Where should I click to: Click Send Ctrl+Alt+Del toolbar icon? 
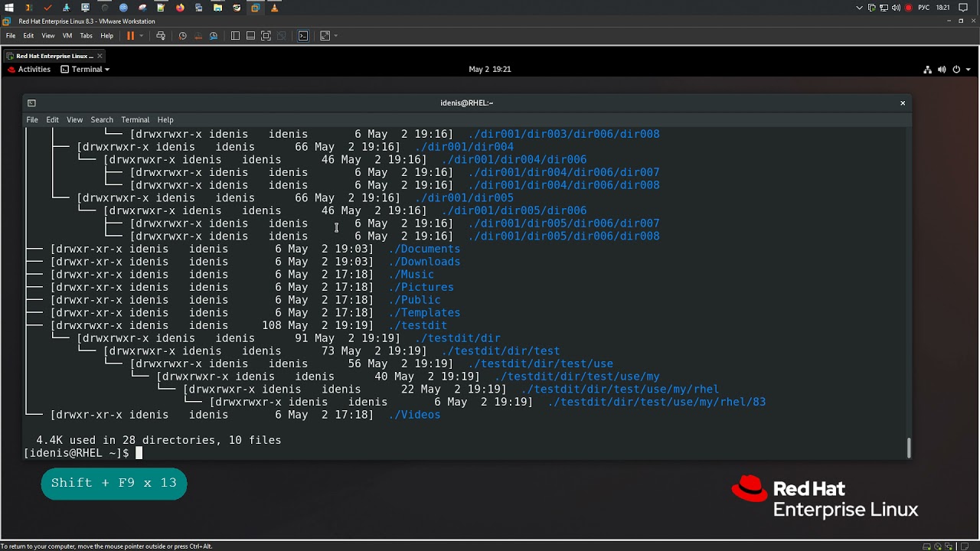[160, 35]
